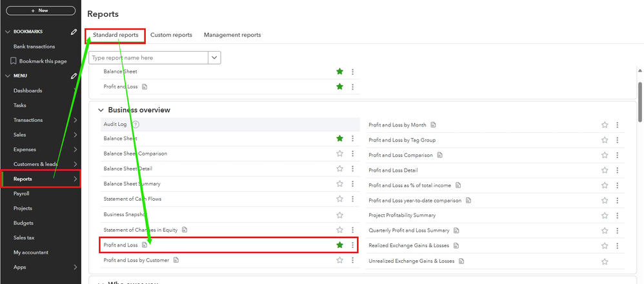Click bookmark icon for Bookmark this page

coord(14,61)
